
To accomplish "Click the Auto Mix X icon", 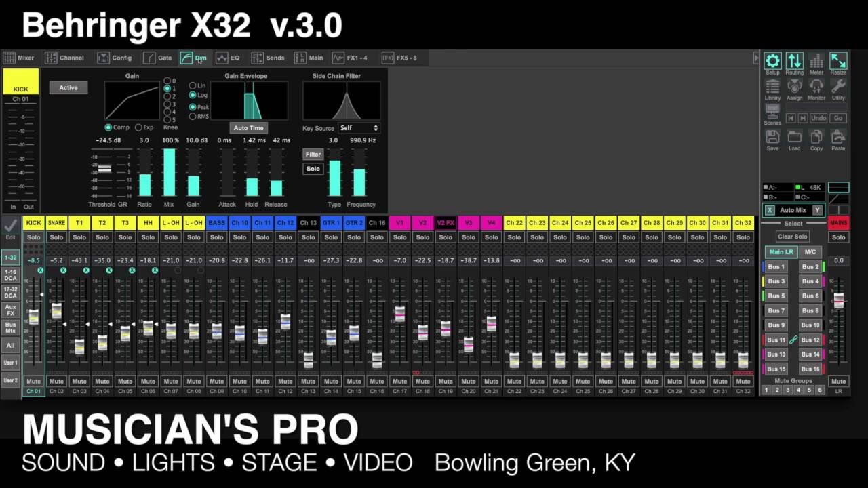I will tap(770, 210).
